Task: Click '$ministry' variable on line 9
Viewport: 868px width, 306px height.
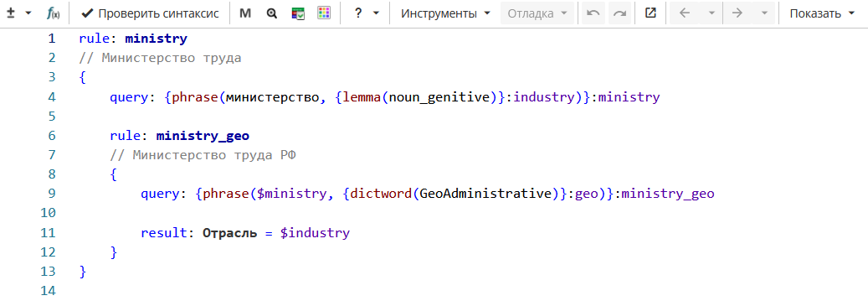Action: click(292, 194)
